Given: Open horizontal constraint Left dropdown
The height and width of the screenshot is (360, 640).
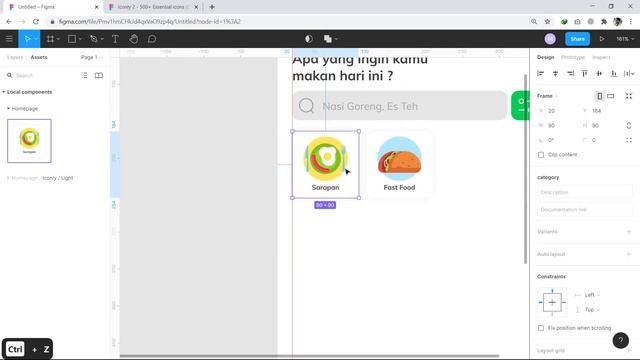Looking at the screenshot, I should pos(592,295).
